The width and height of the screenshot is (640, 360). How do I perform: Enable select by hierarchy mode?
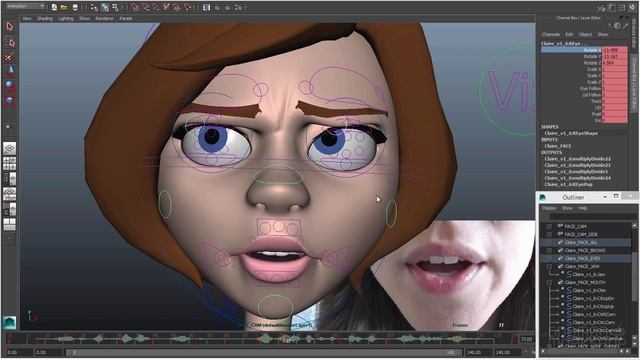click(94, 7)
